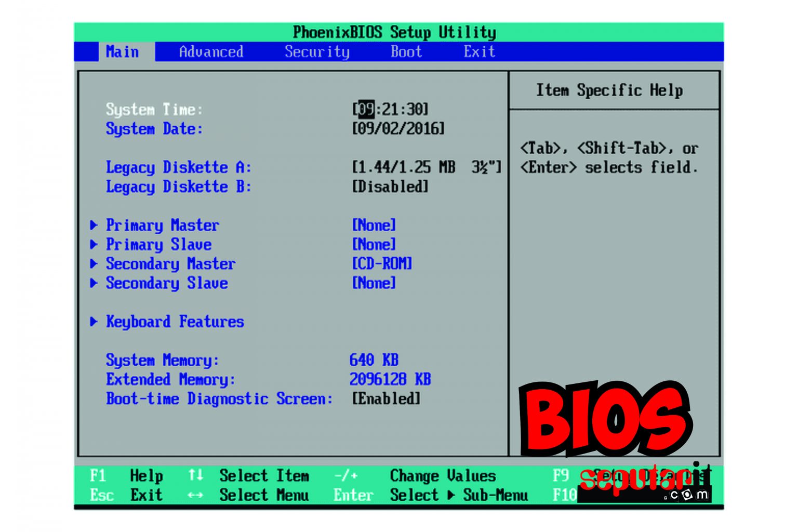
Task: Click the Secondary Slave [None] value
Action: [x=374, y=283]
